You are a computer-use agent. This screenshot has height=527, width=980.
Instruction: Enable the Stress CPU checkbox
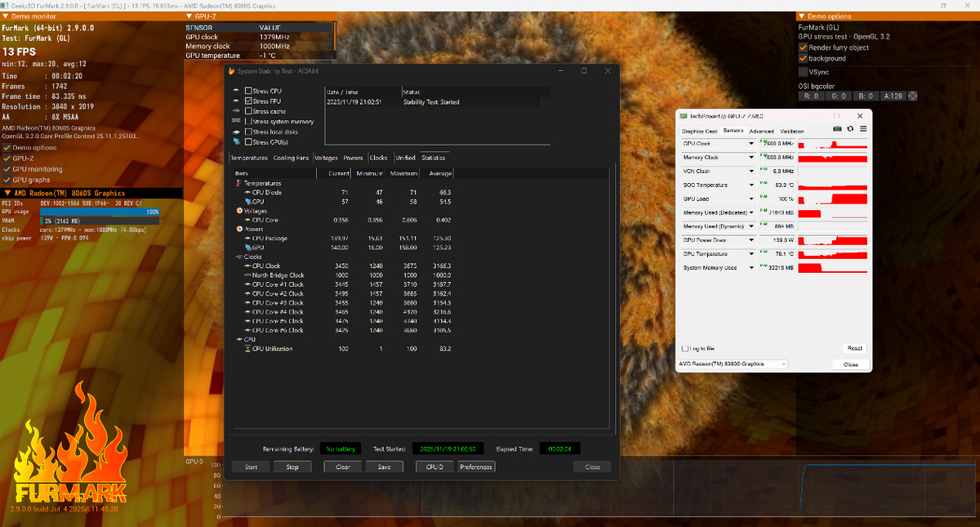(x=248, y=91)
